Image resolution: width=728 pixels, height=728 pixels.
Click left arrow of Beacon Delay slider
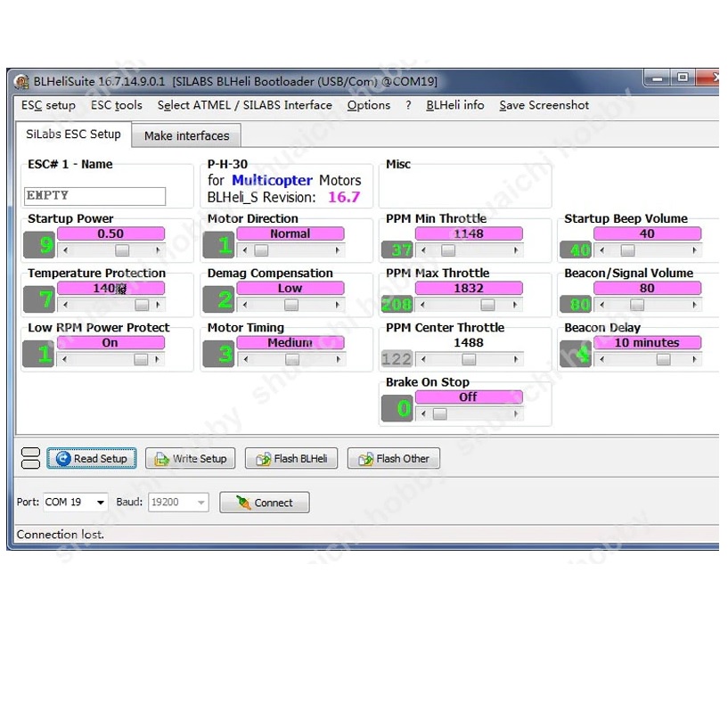pos(602,359)
